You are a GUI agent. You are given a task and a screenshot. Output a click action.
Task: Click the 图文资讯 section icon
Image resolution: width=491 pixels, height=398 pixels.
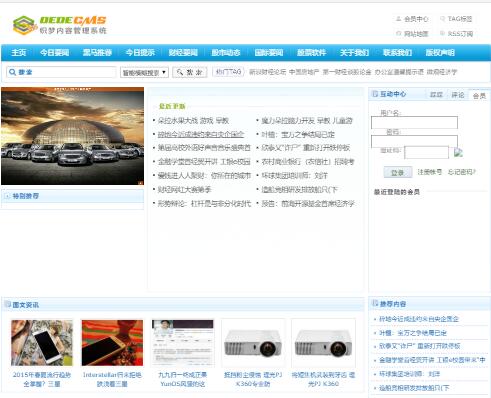point(7,304)
